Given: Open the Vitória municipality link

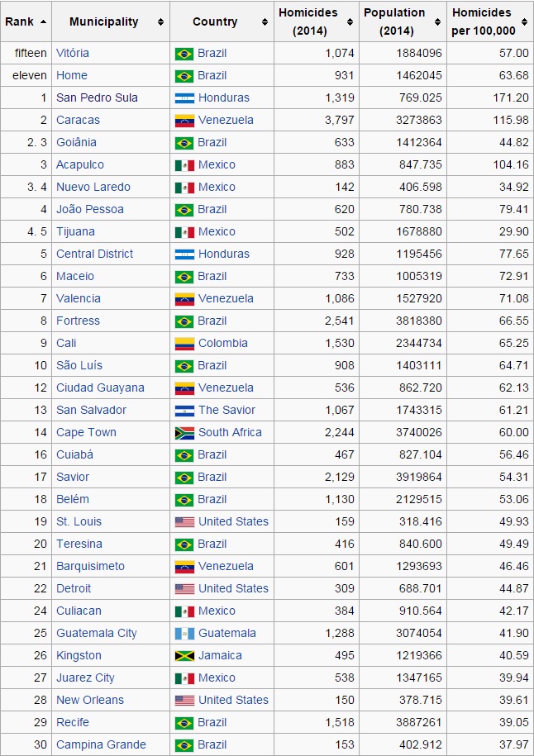Looking at the screenshot, I should click(x=73, y=53).
